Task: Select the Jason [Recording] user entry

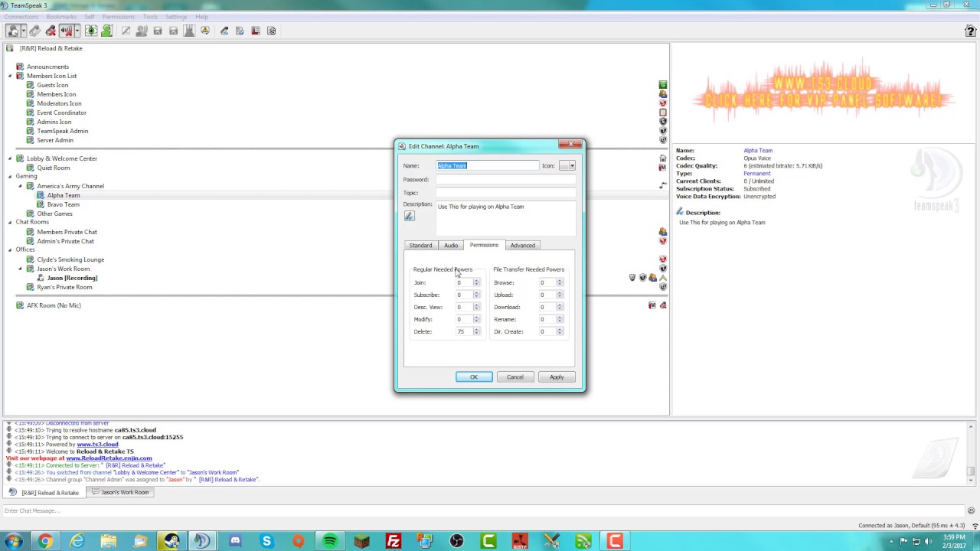Action: point(72,278)
